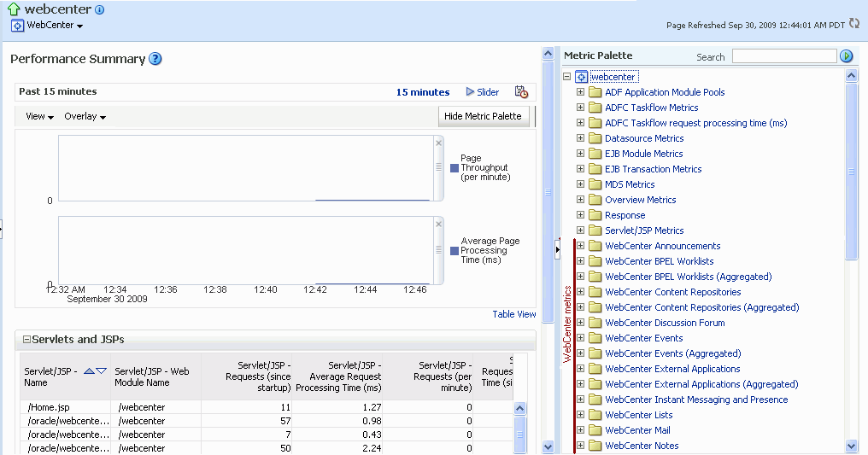This screenshot has height=455, width=868.
Task: Click the time range calendar clock icon
Action: click(521, 92)
